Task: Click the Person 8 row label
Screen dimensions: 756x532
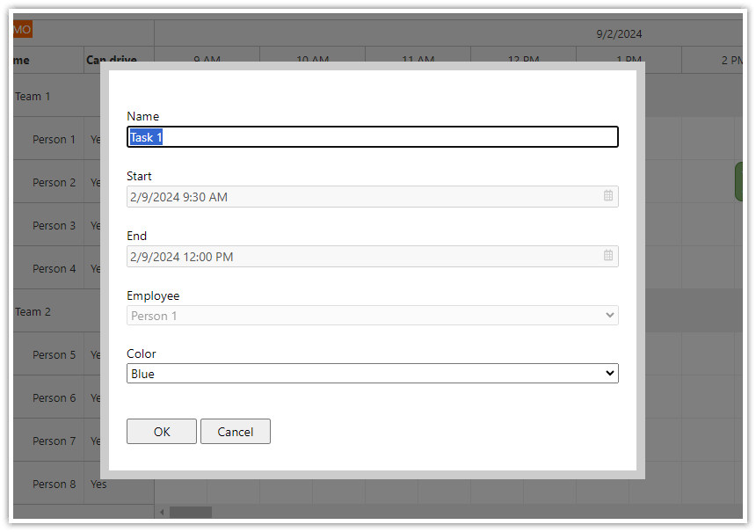Action: coord(53,484)
